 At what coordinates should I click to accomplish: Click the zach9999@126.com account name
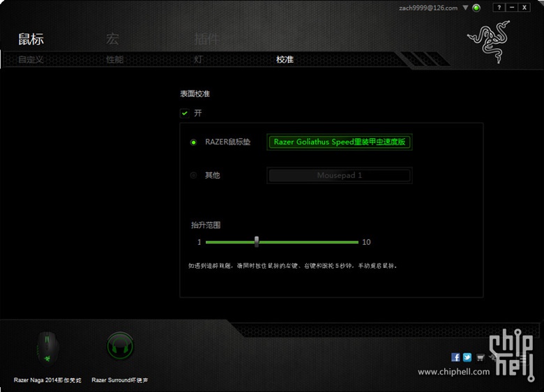tap(428, 8)
